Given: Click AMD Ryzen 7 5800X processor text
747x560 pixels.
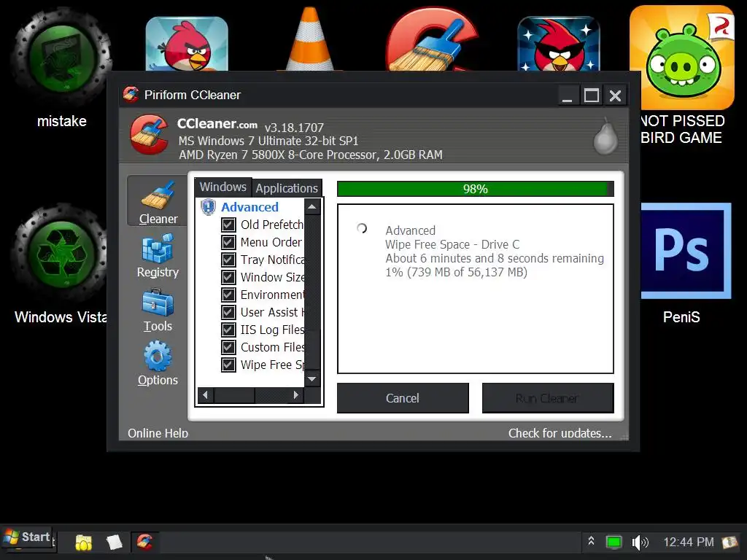Looking at the screenshot, I should click(x=311, y=155).
